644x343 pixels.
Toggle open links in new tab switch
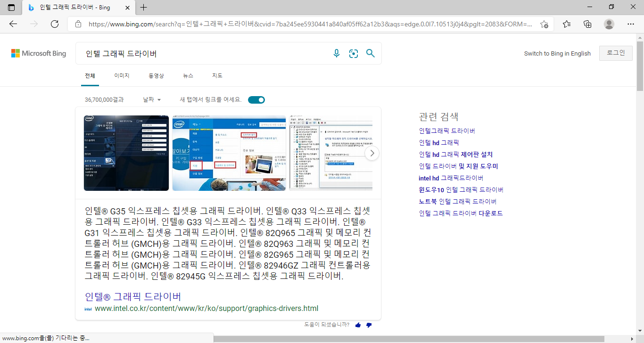[x=256, y=100]
